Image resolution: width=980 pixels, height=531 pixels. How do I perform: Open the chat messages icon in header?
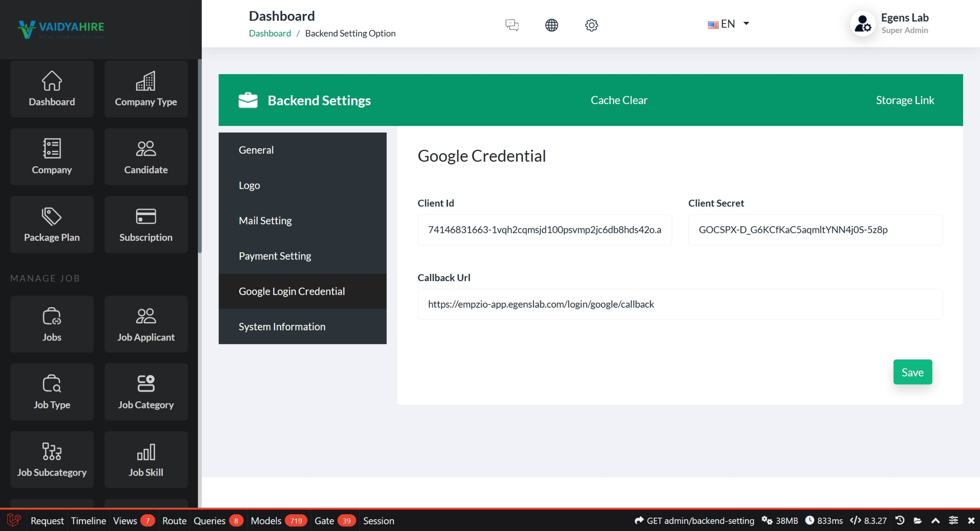(512, 25)
